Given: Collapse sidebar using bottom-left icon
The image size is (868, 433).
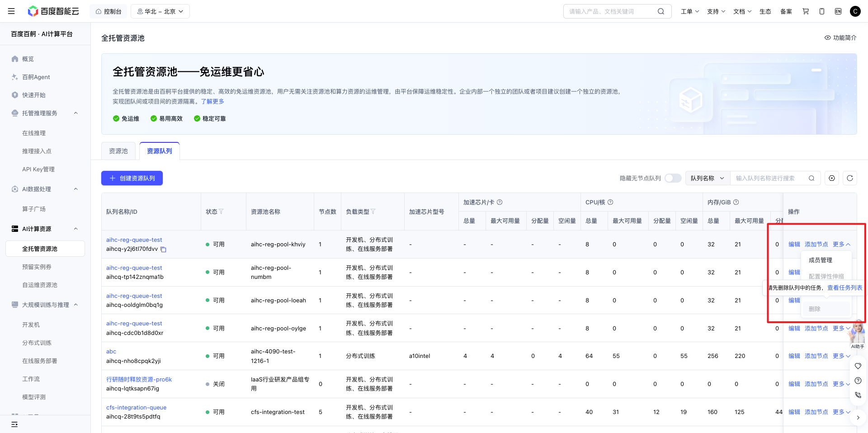Looking at the screenshot, I should click(14, 424).
